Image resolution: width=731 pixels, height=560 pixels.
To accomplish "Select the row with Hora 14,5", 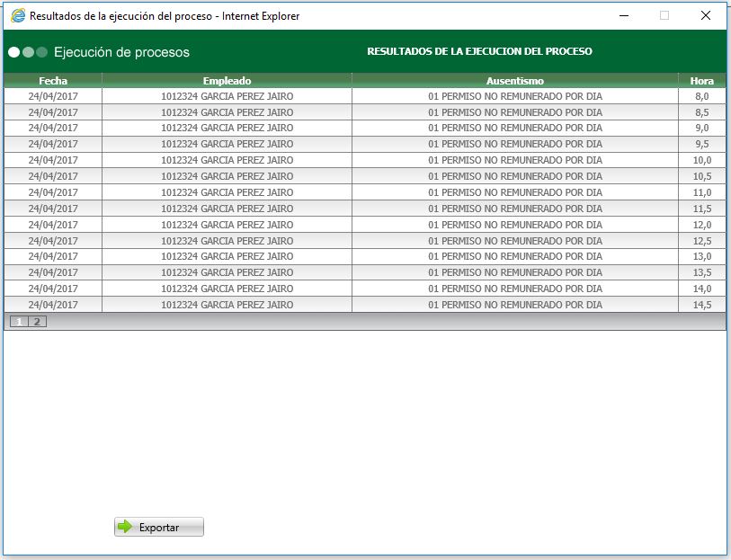I will (x=360, y=306).
